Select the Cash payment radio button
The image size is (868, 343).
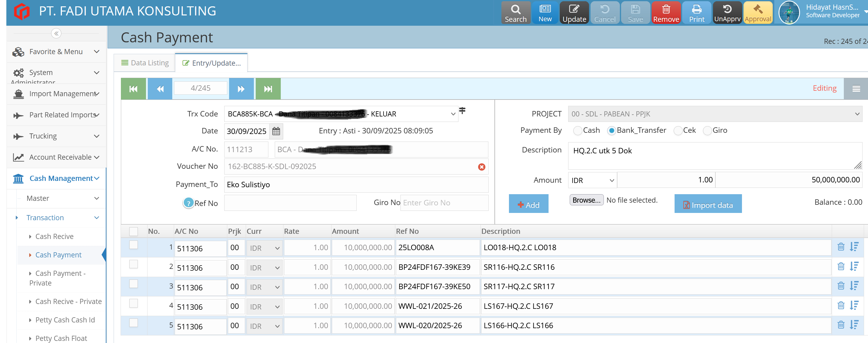coord(577,131)
